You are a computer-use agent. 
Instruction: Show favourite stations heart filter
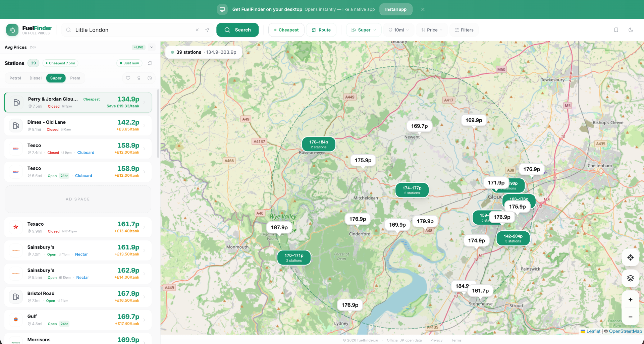(128, 78)
